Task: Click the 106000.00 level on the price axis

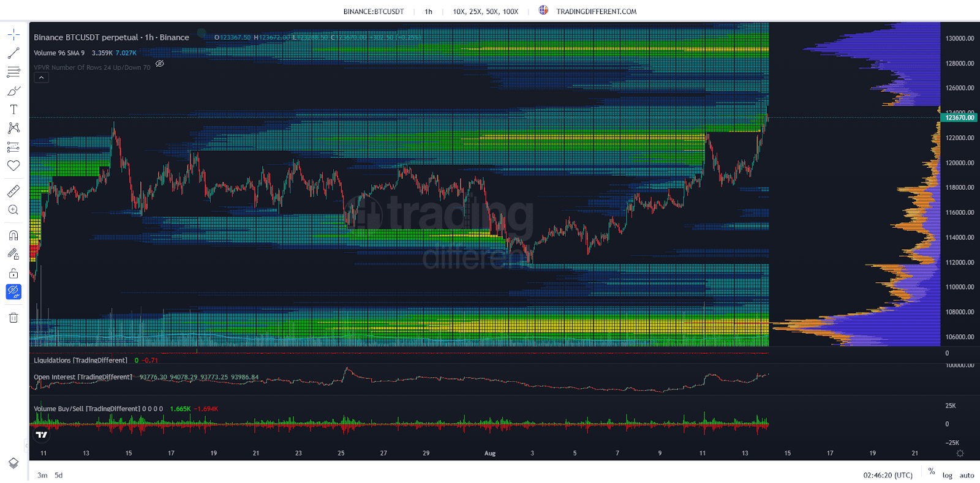Action: coord(960,337)
